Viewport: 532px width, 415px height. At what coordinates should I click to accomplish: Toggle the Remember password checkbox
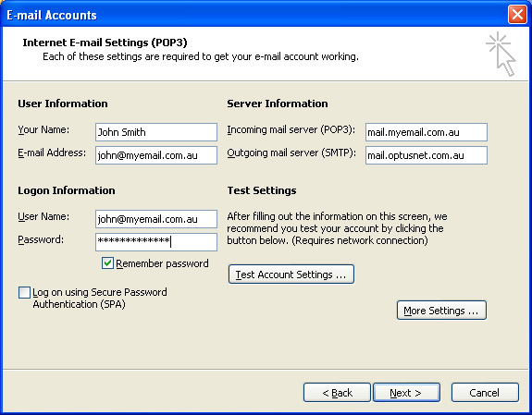107,263
